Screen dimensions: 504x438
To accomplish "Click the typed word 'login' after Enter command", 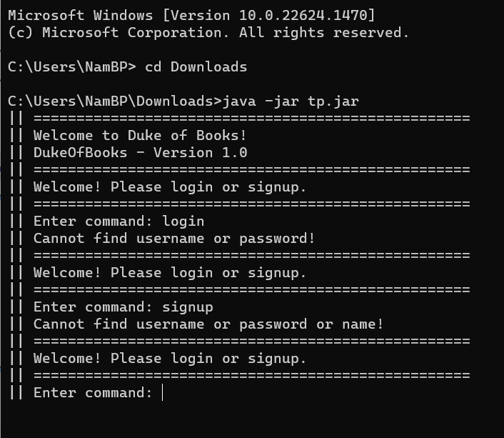I will click(x=183, y=222).
